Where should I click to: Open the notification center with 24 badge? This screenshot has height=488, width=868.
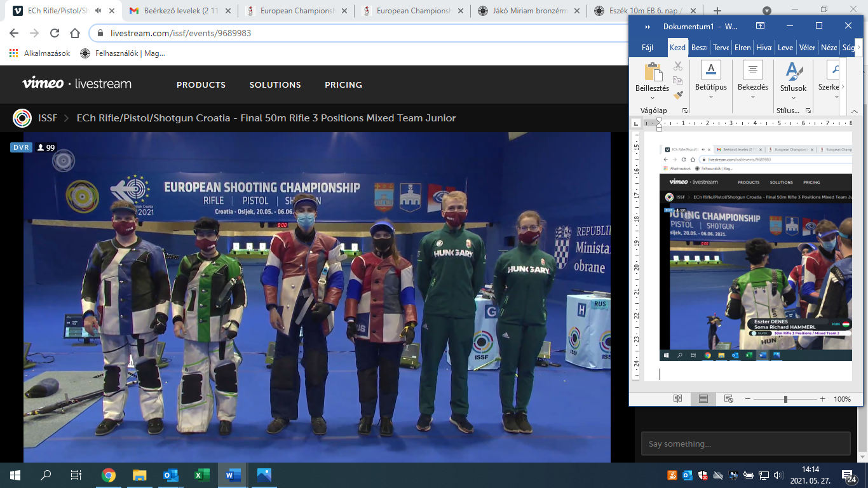point(849,475)
